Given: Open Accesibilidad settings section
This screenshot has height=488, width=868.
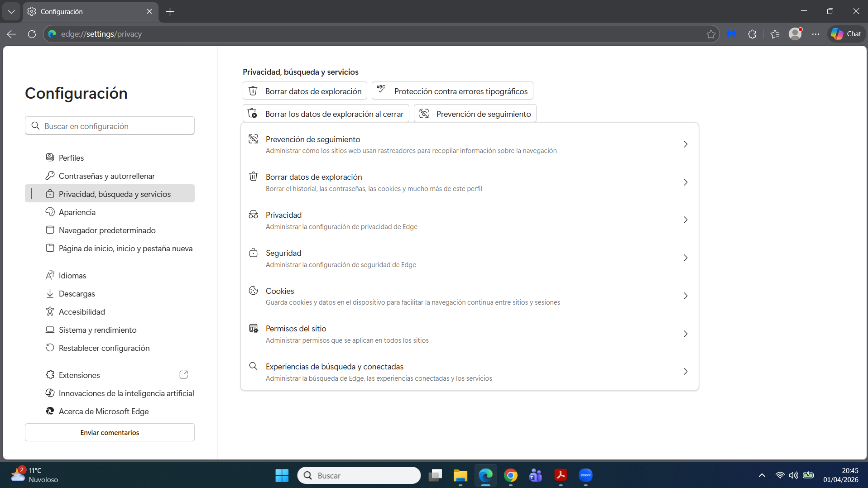Looking at the screenshot, I should click(110, 311).
